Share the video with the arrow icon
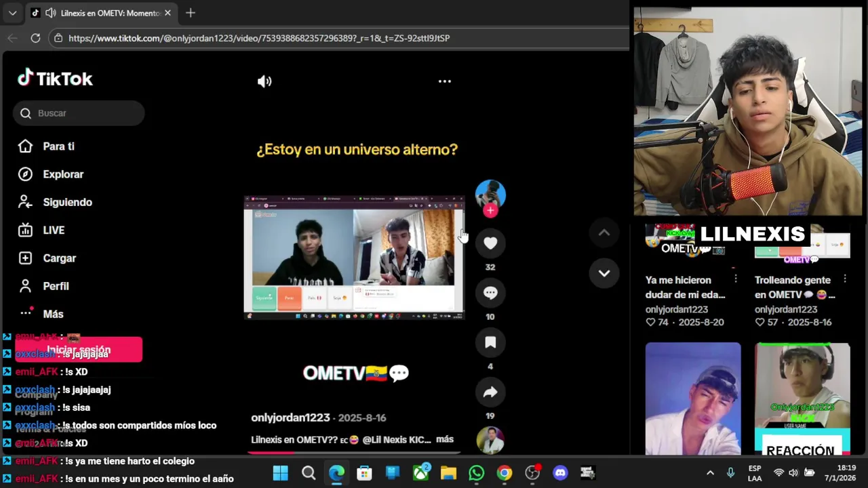868x488 pixels. point(490,392)
